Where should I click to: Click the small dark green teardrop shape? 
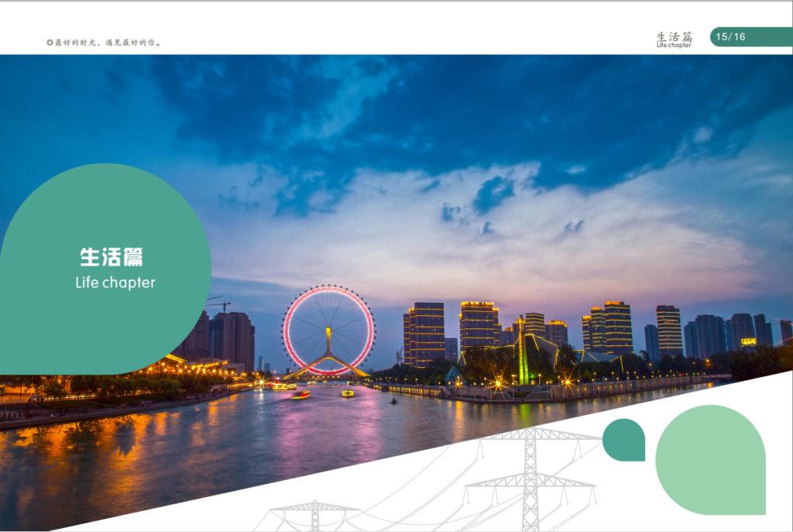click(623, 439)
